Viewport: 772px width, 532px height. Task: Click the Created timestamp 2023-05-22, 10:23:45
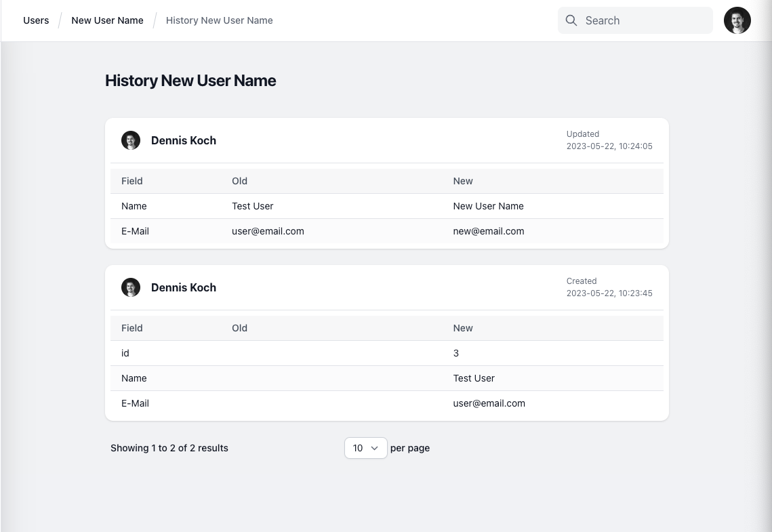coord(609,293)
